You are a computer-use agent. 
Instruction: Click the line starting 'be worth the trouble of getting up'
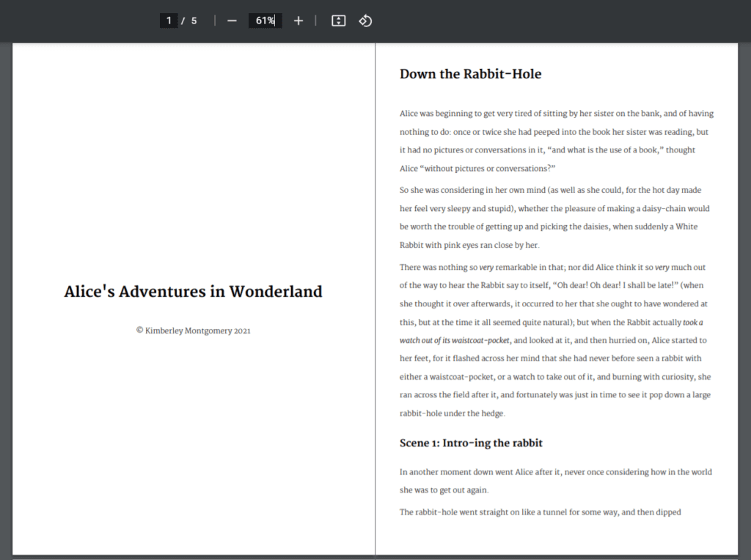(549, 226)
